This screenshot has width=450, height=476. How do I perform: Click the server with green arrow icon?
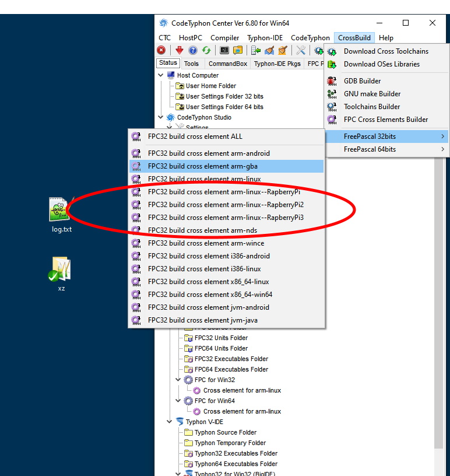click(255, 50)
